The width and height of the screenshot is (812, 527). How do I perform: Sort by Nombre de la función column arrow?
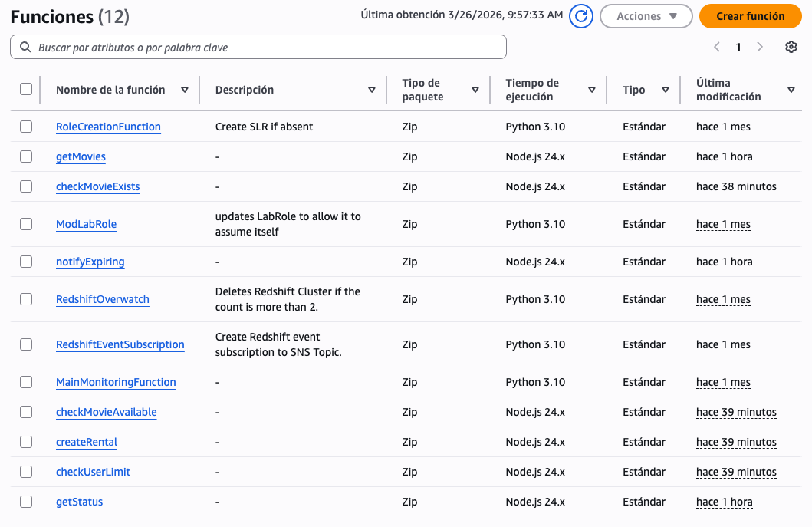pyautogui.click(x=185, y=90)
